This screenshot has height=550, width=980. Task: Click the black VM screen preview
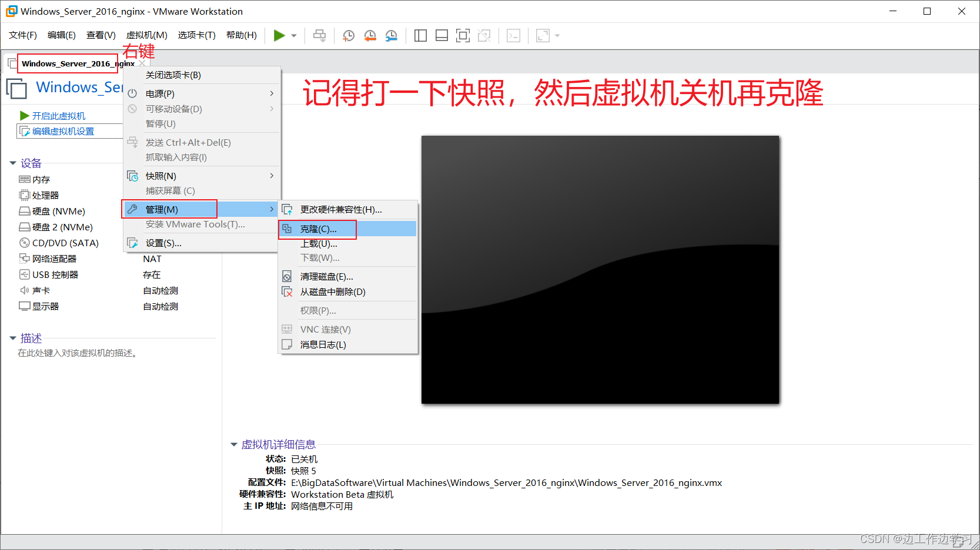[x=600, y=270]
